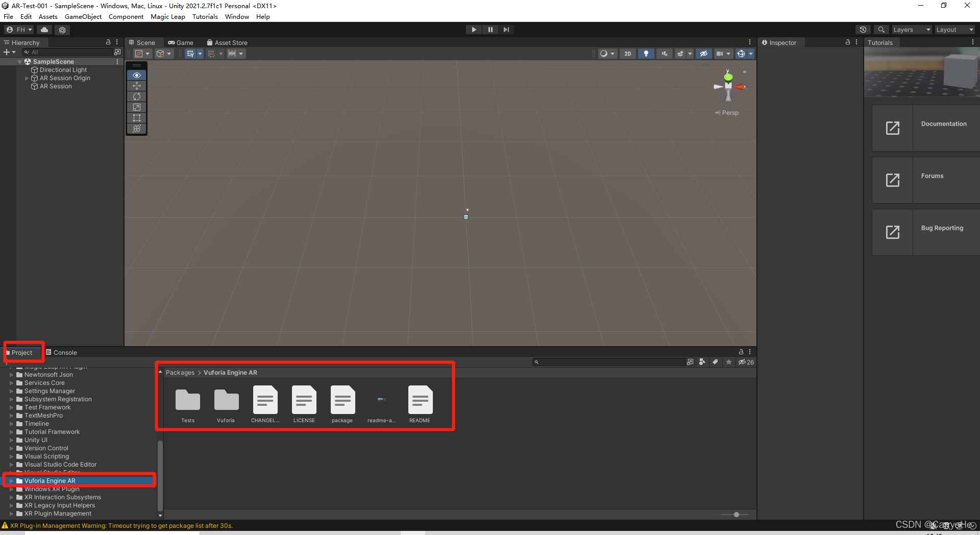The image size is (980, 535).
Task: Toggle grid snapping button in Scene toolbar
Action: coord(211,54)
